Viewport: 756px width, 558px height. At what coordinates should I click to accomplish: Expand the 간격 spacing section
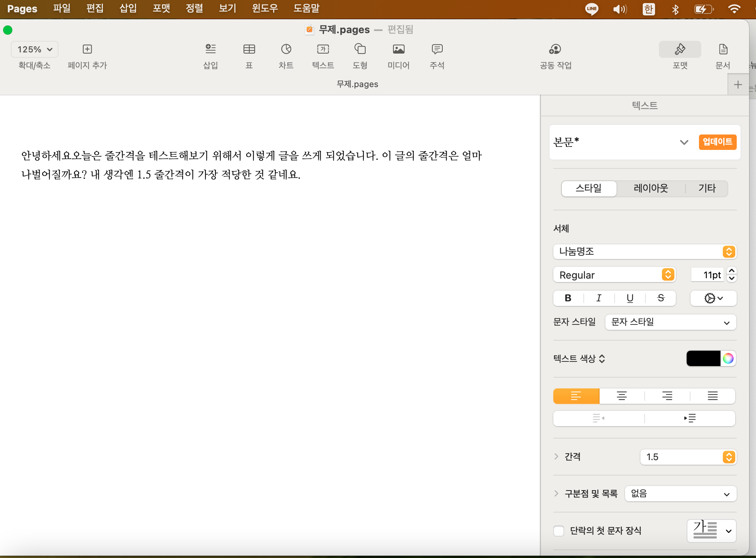tap(556, 457)
